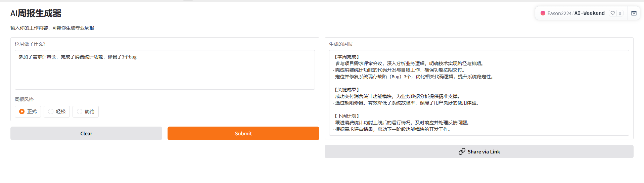Click the AI周报生成器 title
Screen dimensions: 644x183
(x=36, y=13)
